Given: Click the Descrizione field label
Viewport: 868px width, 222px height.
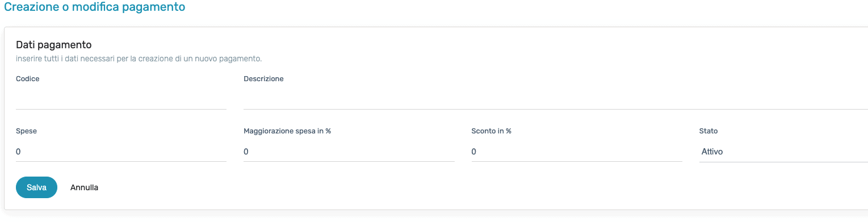Looking at the screenshot, I should 263,79.
